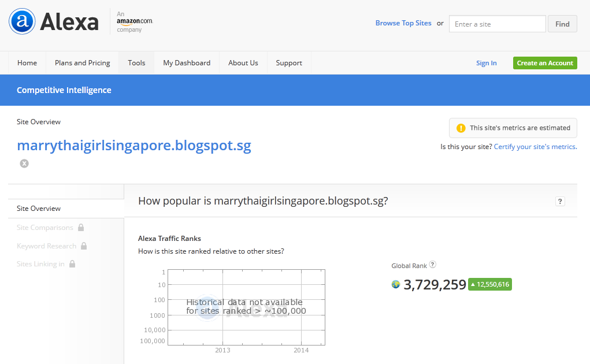Open Plans and Pricing menu item
590x364 pixels.
click(83, 63)
